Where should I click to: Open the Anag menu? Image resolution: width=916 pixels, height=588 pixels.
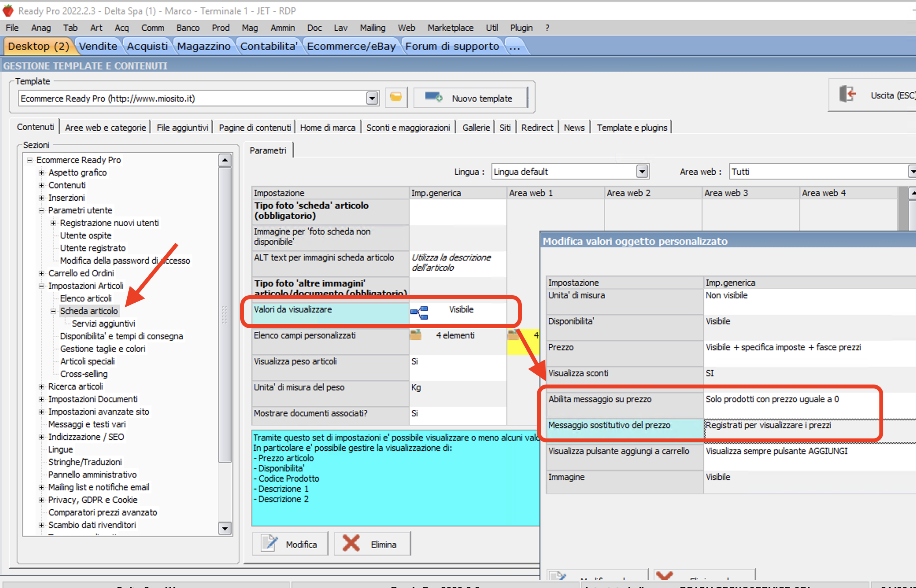pos(41,28)
